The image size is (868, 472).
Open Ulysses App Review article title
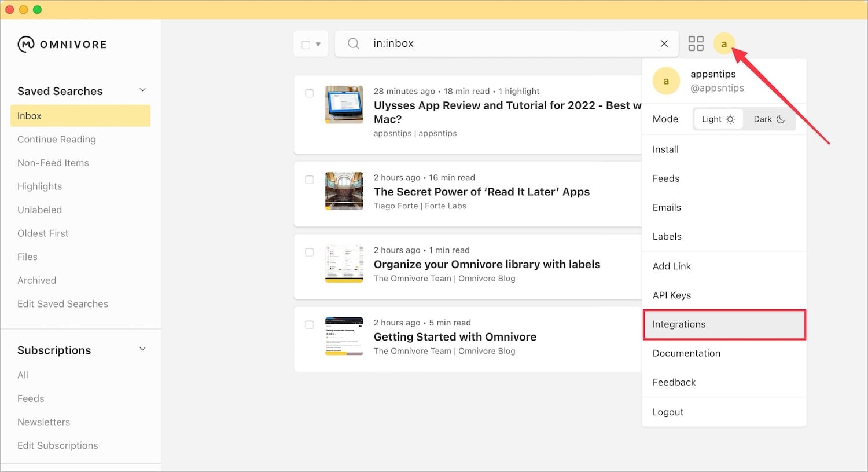click(x=507, y=112)
